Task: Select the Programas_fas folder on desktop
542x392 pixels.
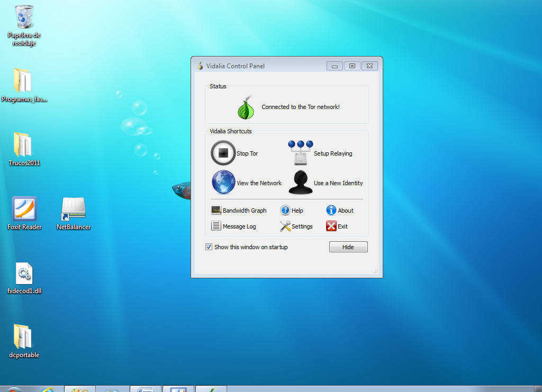Action: (x=23, y=80)
